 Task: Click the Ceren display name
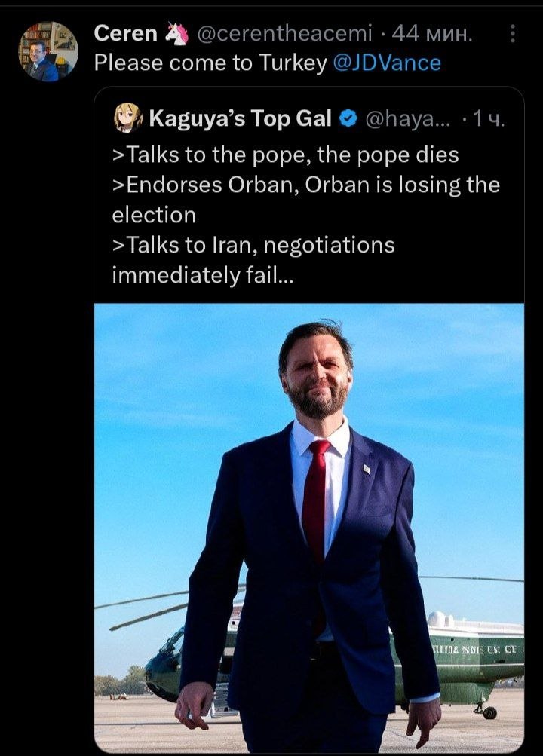[x=124, y=34]
